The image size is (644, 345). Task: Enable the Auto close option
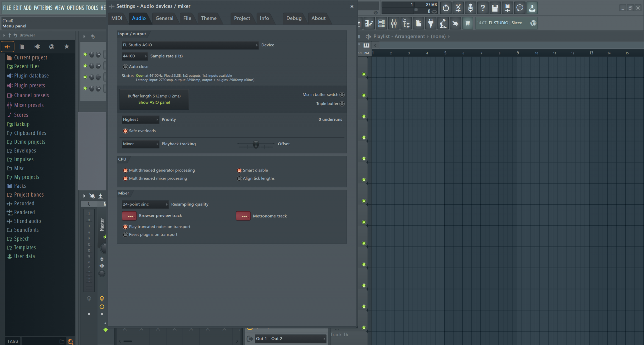click(x=125, y=66)
